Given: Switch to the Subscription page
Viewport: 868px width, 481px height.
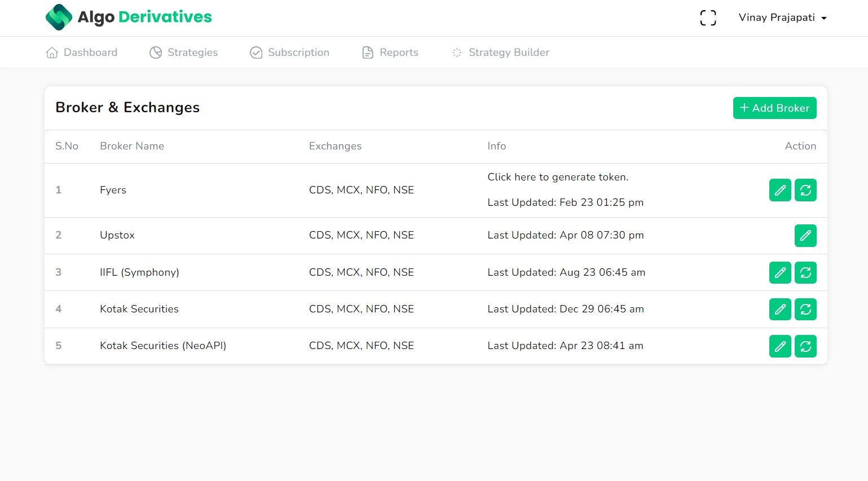Looking at the screenshot, I should (290, 52).
